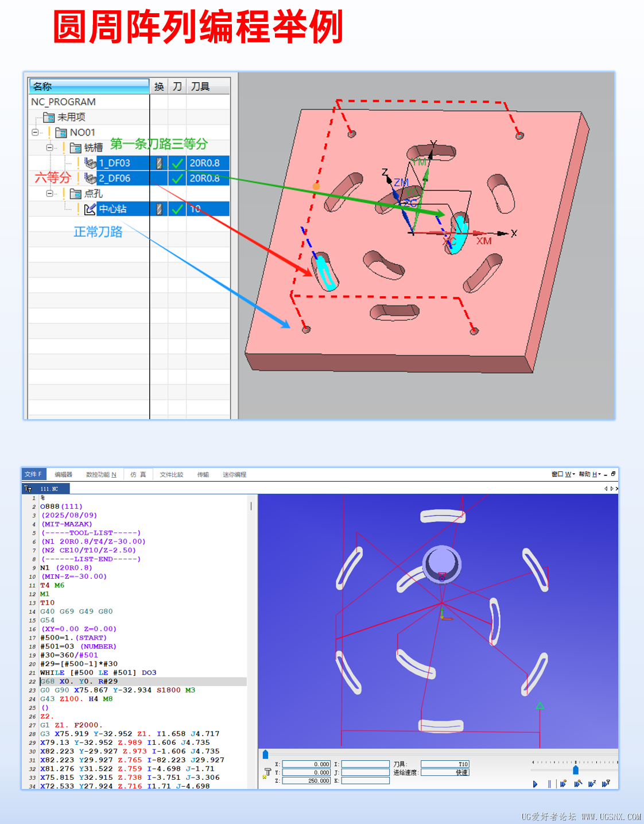Click the Y coordinate field
The image size is (644, 824).
tap(307, 772)
